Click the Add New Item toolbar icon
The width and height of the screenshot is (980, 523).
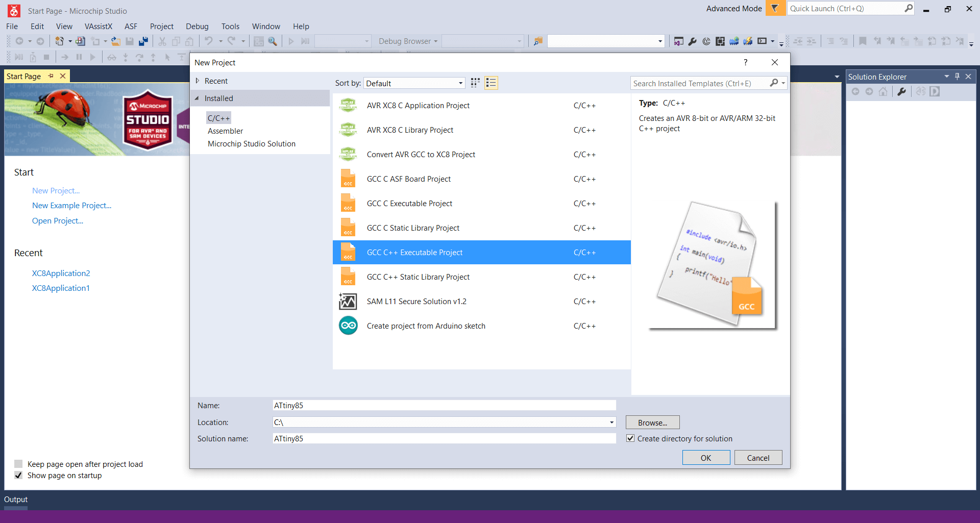click(95, 41)
